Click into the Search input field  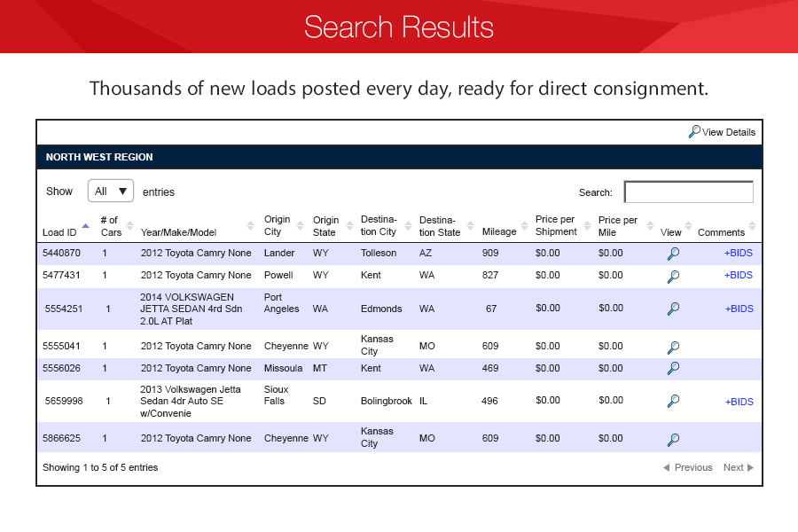[x=689, y=192]
